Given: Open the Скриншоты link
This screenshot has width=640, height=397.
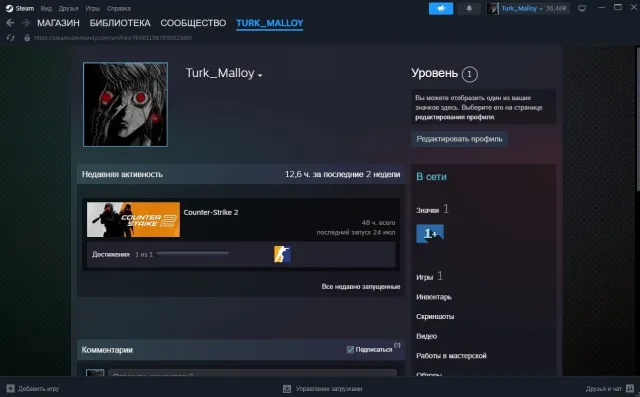Looking at the screenshot, I should [x=435, y=316].
